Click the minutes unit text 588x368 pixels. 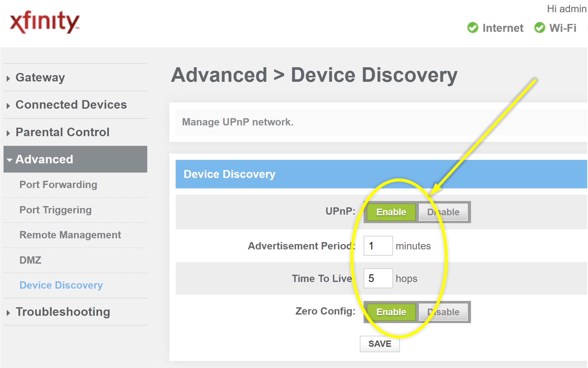[x=413, y=246]
